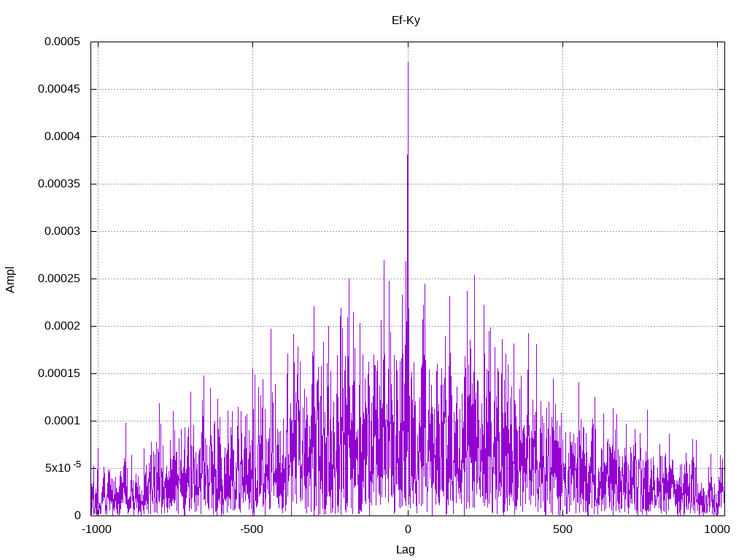This screenshot has width=747, height=560.
Task: Click y-axis tick label 0.00025
Action: point(59,279)
